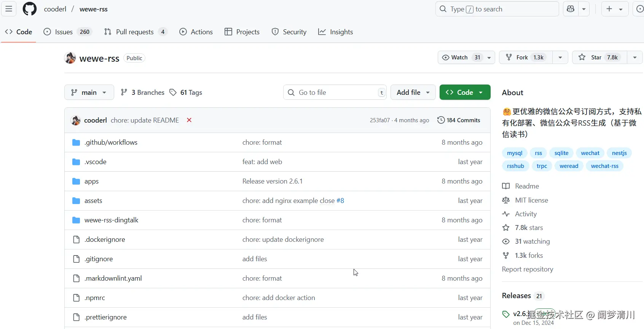Image resolution: width=644 pixels, height=329 pixels.
Task: Select the rsshub topic tag
Action: 515,166
